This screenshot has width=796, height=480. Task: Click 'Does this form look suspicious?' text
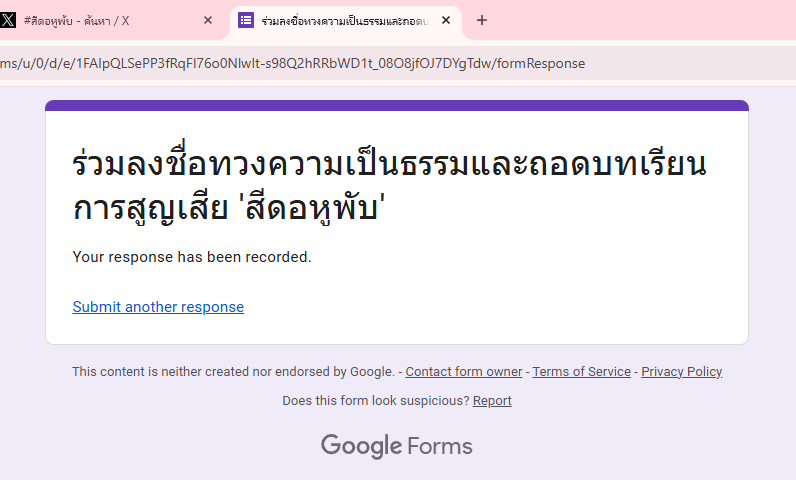376,401
